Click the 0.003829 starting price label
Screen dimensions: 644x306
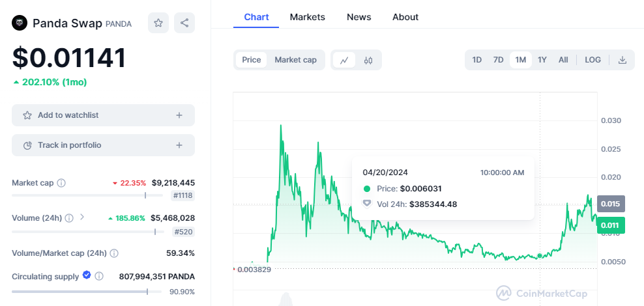[254, 270]
